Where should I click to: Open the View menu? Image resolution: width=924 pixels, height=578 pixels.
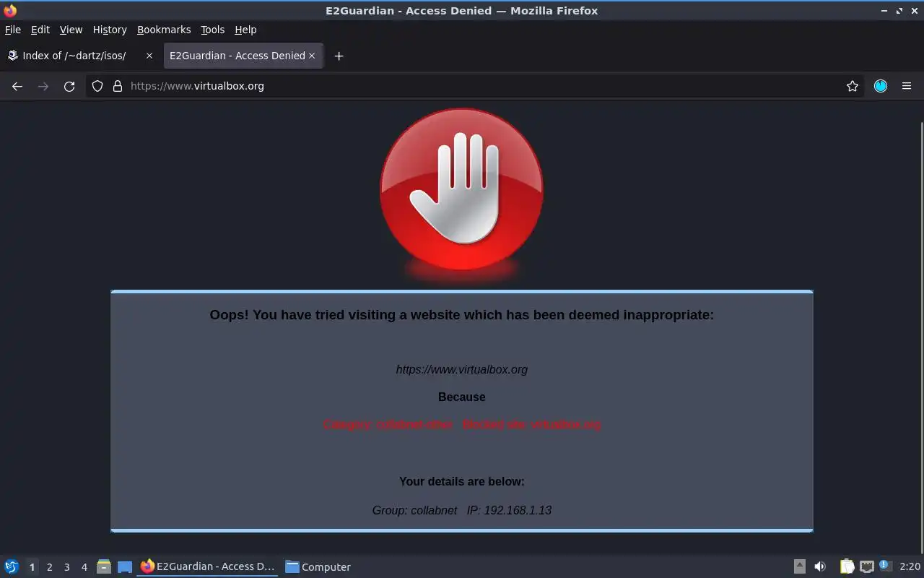[x=71, y=30]
